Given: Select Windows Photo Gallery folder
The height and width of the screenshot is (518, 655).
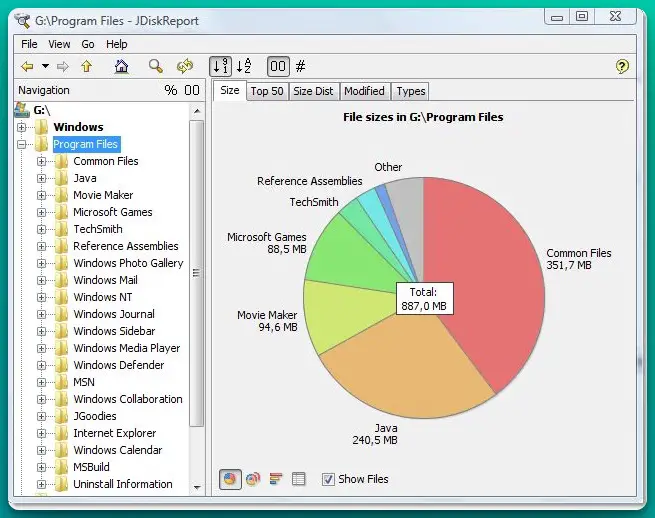Looking at the screenshot, I should tap(128, 263).
